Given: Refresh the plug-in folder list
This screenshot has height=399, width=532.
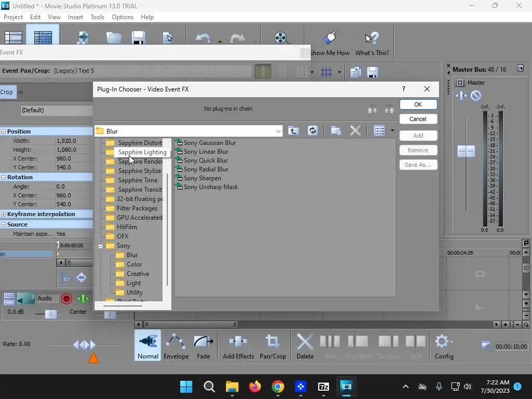Looking at the screenshot, I should [x=312, y=130].
